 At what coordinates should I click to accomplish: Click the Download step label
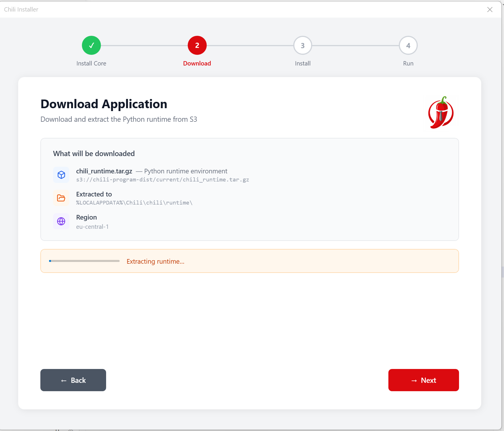click(197, 63)
